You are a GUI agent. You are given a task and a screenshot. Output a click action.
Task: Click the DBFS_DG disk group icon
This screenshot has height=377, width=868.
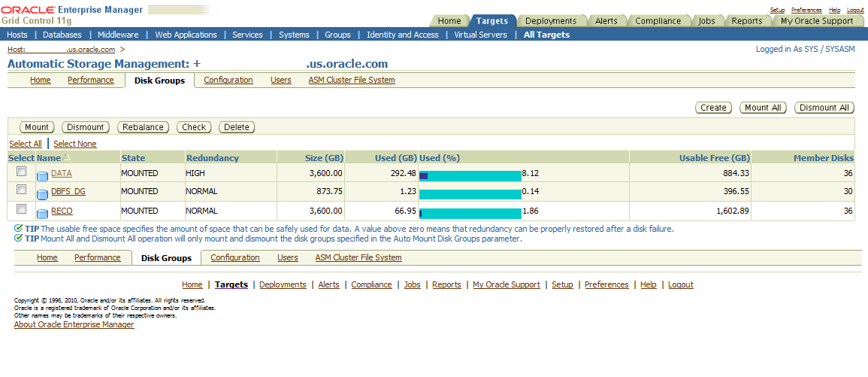pos(43,192)
